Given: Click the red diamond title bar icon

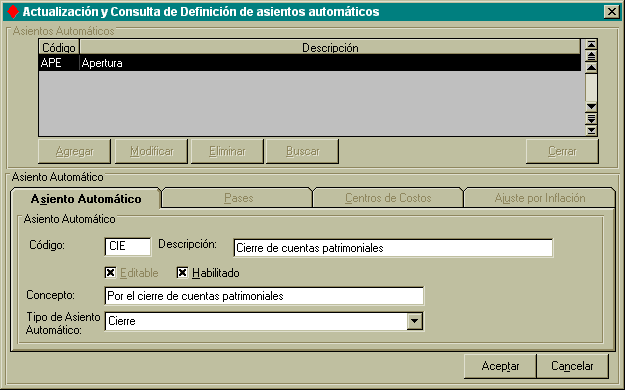Looking at the screenshot, I should [x=13, y=12].
